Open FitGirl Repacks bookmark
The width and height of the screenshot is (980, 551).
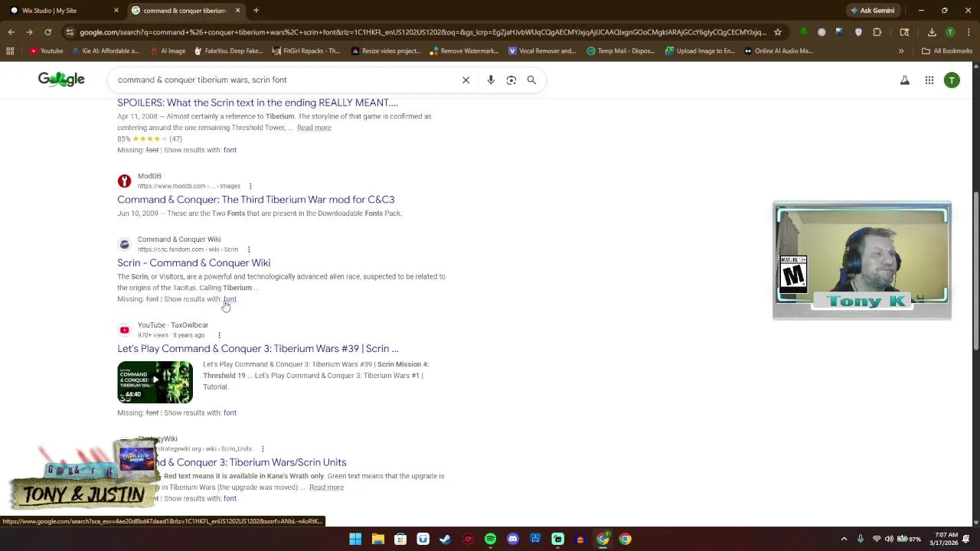307,51
